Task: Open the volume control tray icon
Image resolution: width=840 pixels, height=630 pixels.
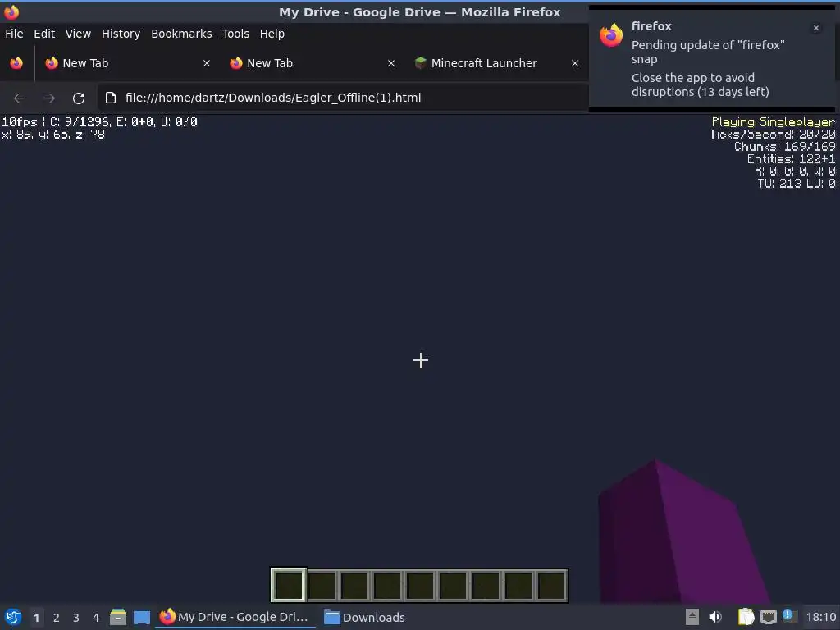Action: (x=715, y=617)
